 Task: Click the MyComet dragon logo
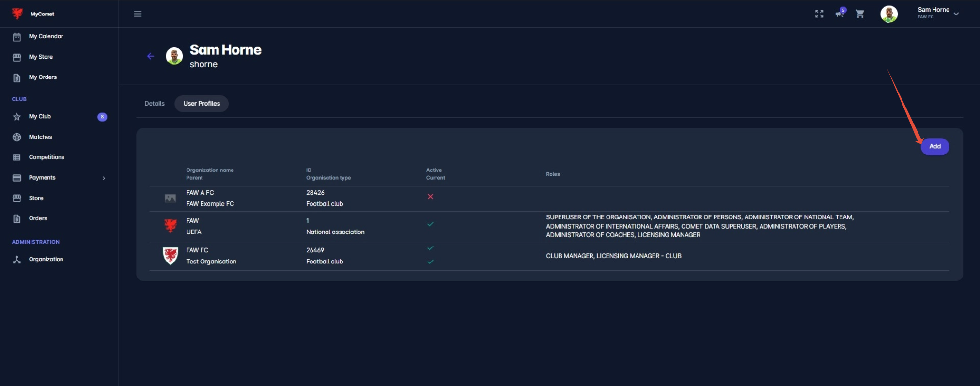point(17,14)
